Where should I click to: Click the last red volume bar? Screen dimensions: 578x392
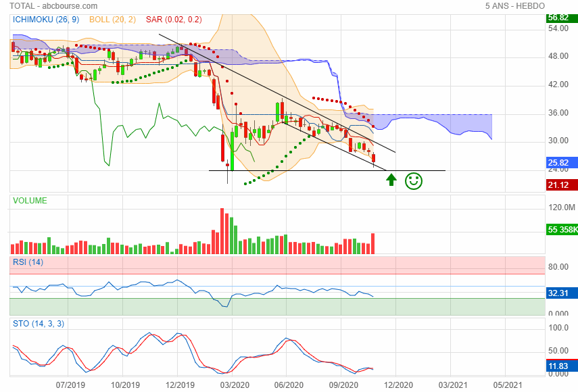click(x=372, y=243)
